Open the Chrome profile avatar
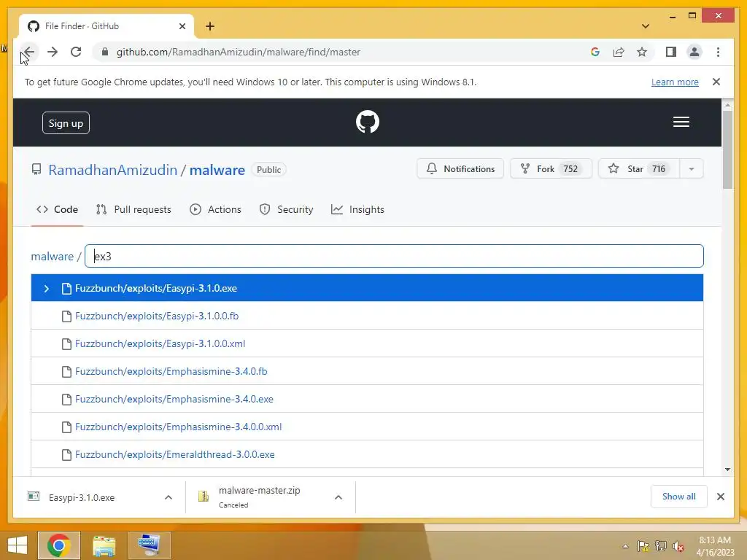The width and height of the screenshot is (747, 560). 694,52
